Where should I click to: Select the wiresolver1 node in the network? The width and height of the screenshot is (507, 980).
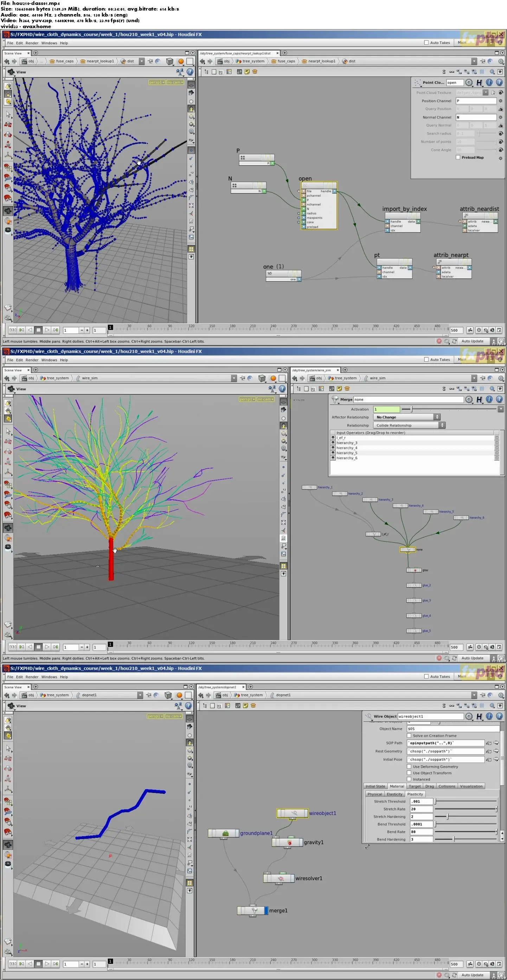click(x=280, y=878)
